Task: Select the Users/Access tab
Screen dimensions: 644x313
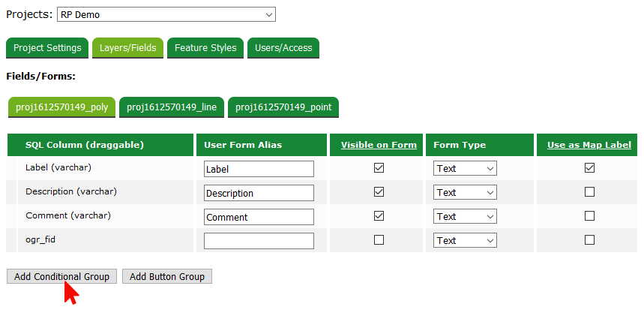Action: pyautogui.click(x=283, y=48)
